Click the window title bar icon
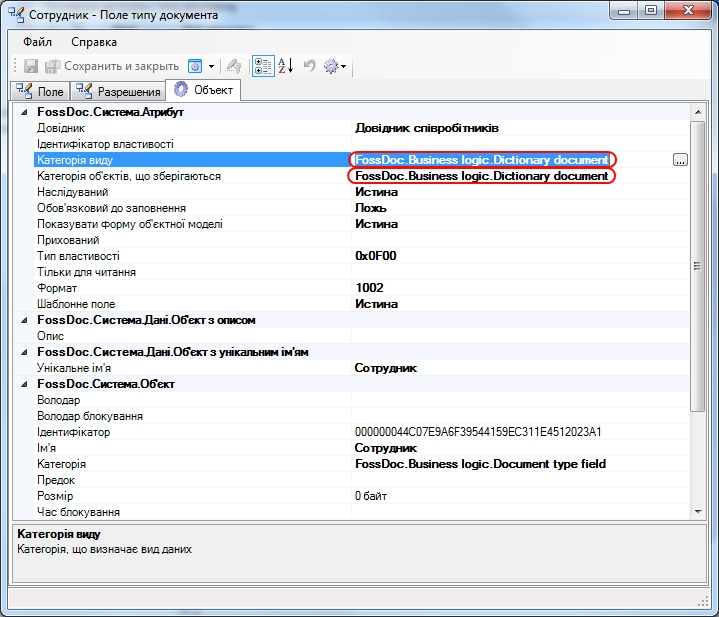719x617 pixels. coord(17,15)
